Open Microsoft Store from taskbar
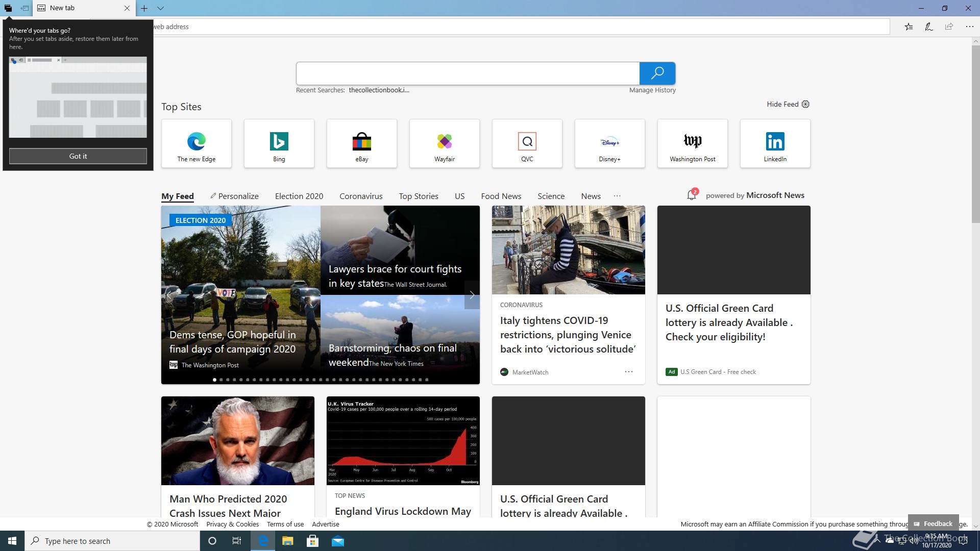The image size is (980, 551). [312, 541]
